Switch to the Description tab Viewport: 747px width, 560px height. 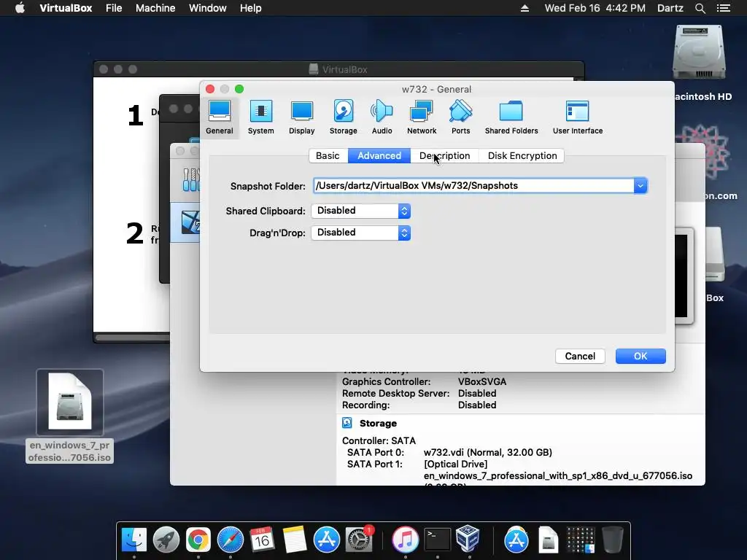[444, 156]
